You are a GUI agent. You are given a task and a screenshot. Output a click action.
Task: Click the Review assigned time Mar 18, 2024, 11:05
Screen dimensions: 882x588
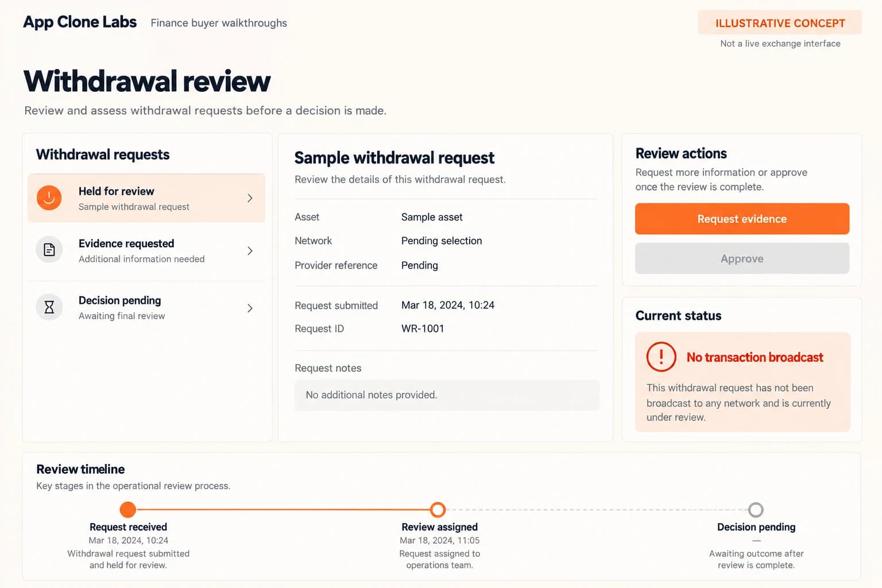[x=440, y=540]
